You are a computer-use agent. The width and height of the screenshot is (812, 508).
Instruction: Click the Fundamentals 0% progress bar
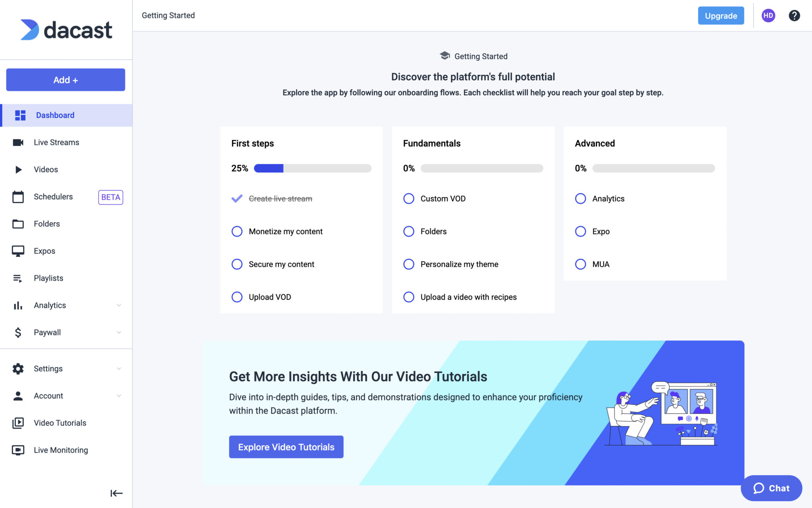482,168
